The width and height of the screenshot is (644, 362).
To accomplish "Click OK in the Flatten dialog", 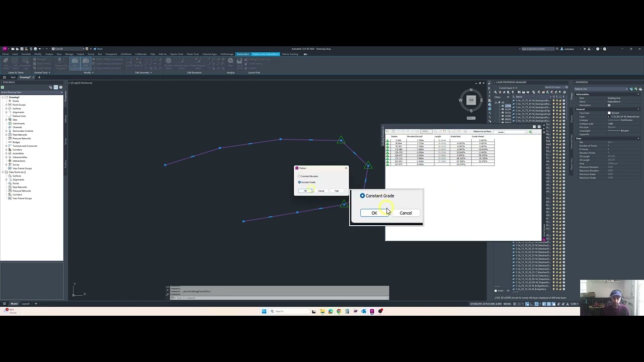I will point(305,191).
